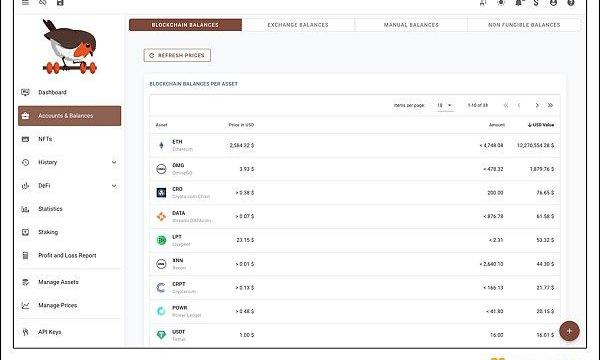Open the items per page dropdown
This screenshot has width=600, height=360.
[445, 105]
